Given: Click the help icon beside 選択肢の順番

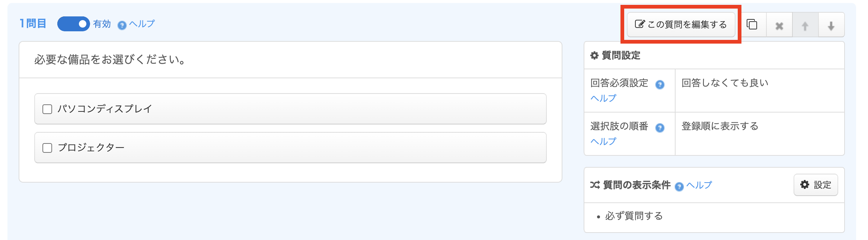Looking at the screenshot, I should click(x=660, y=128).
